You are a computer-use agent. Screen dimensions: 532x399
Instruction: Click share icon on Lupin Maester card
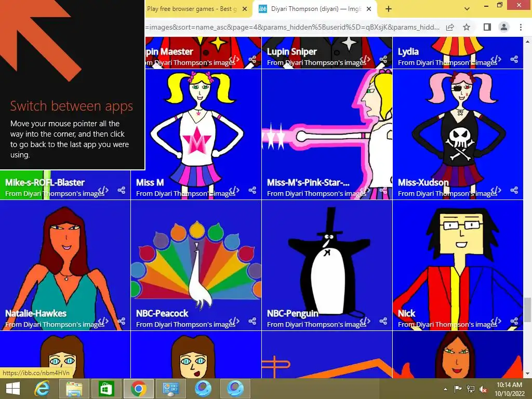(252, 59)
